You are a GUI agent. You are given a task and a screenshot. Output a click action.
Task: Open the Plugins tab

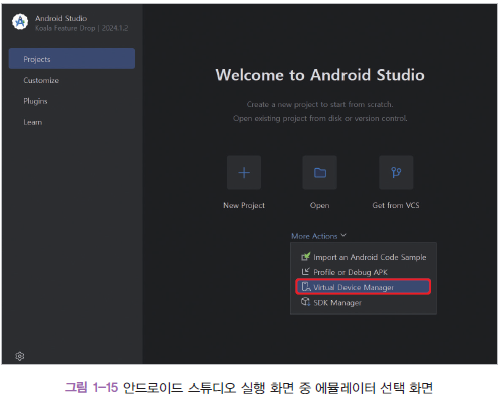click(35, 101)
